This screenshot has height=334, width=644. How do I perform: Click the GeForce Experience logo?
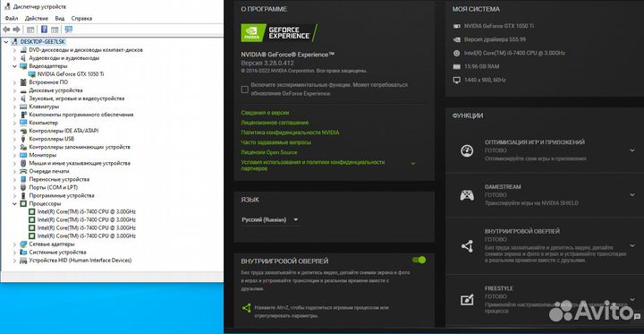point(279,33)
